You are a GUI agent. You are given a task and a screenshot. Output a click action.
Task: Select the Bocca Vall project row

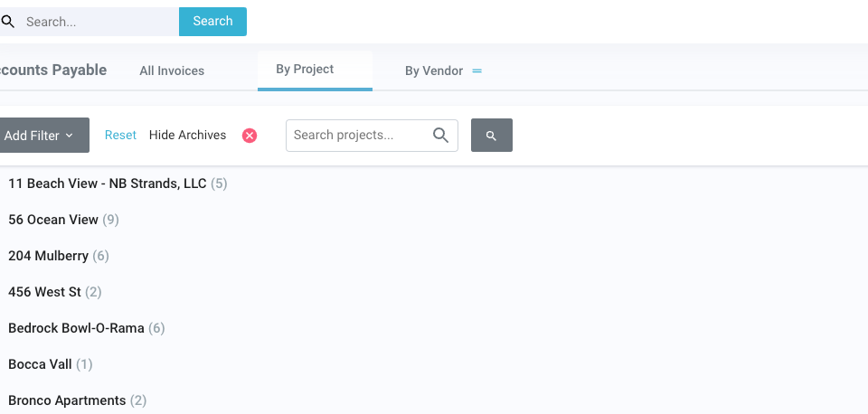coord(42,364)
